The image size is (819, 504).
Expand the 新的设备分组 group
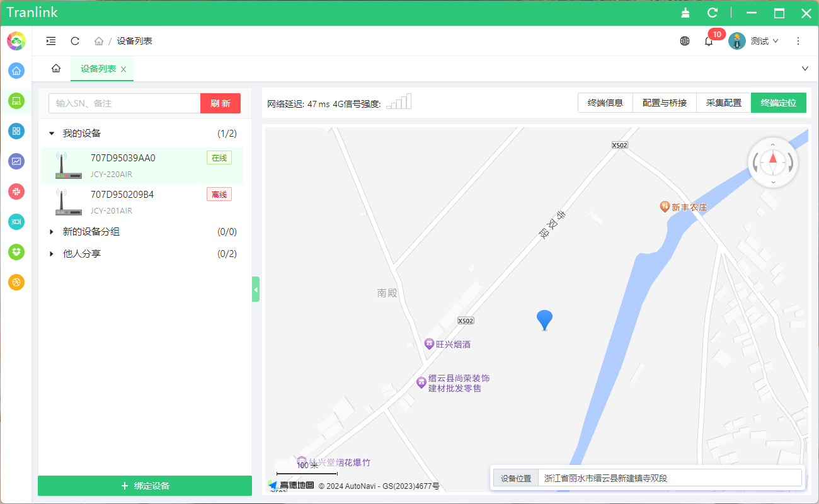52,232
